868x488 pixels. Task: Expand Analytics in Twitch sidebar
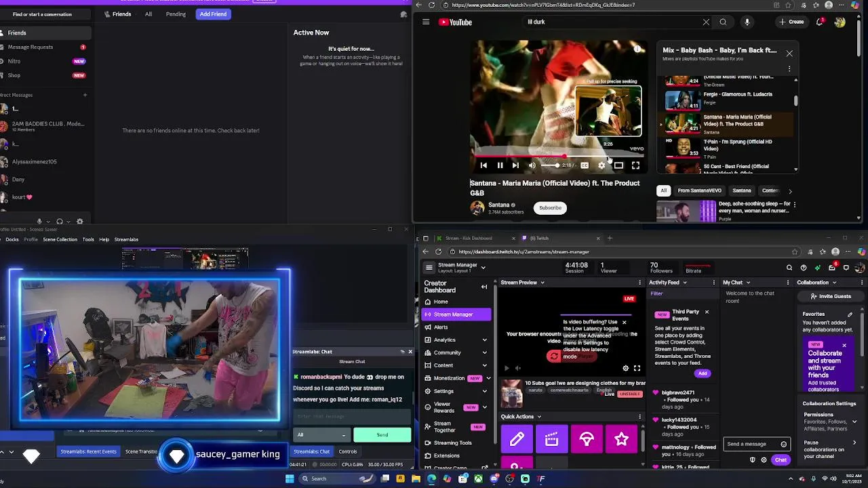484,340
